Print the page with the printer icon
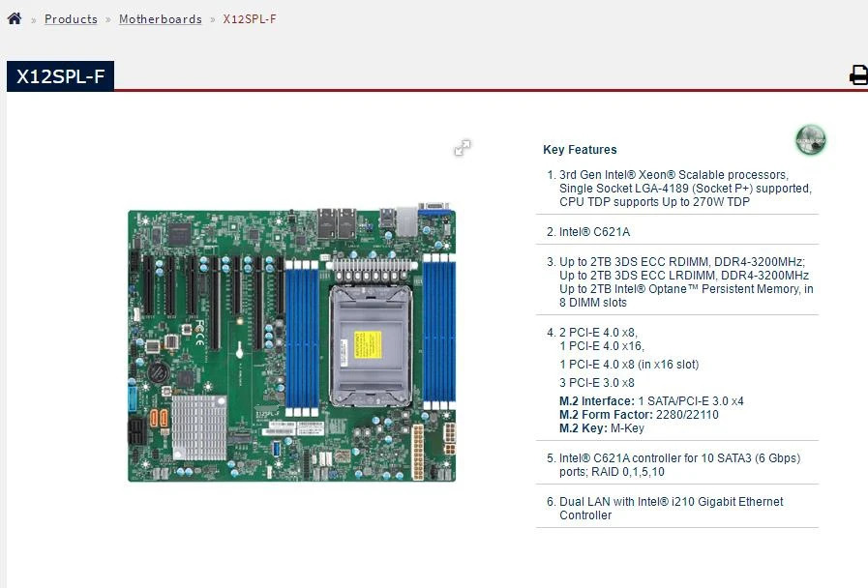This screenshot has width=868, height=588. point(858,74)
